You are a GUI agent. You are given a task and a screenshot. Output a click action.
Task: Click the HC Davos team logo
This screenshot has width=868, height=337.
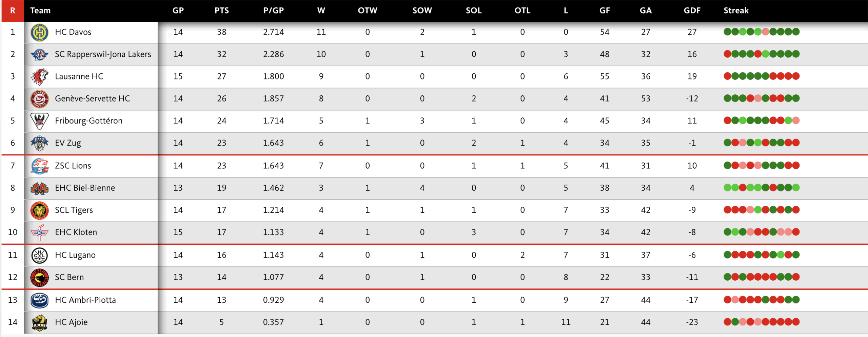point(39,33)
